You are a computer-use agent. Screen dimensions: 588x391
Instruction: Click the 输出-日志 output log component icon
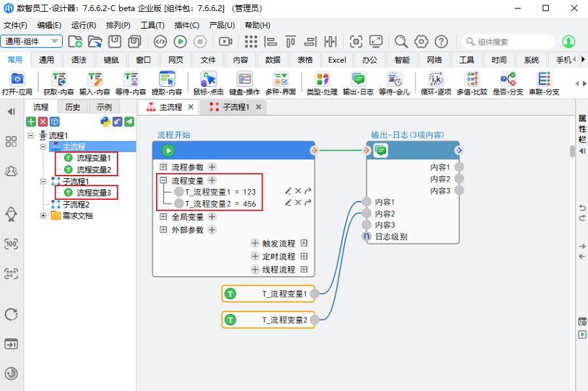[358, 83]
